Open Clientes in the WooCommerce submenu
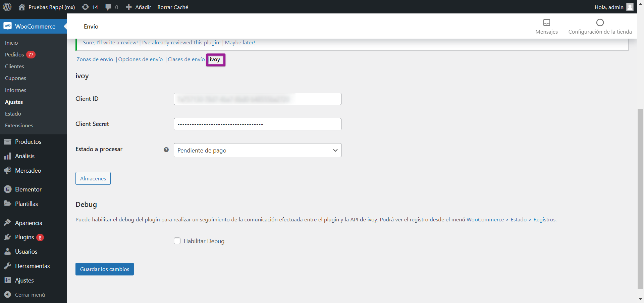This screenshot has width=644, height=303. coord(14,67)
